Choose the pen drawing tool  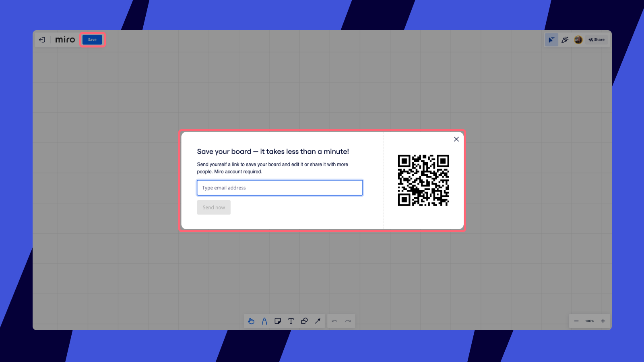click(264, 321)
